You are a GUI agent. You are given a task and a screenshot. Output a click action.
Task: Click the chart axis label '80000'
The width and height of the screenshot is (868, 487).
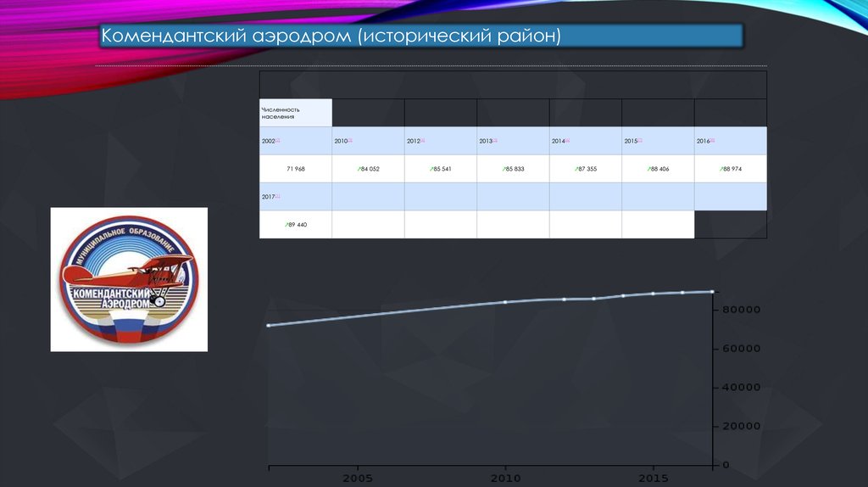(x=741, y=310)
